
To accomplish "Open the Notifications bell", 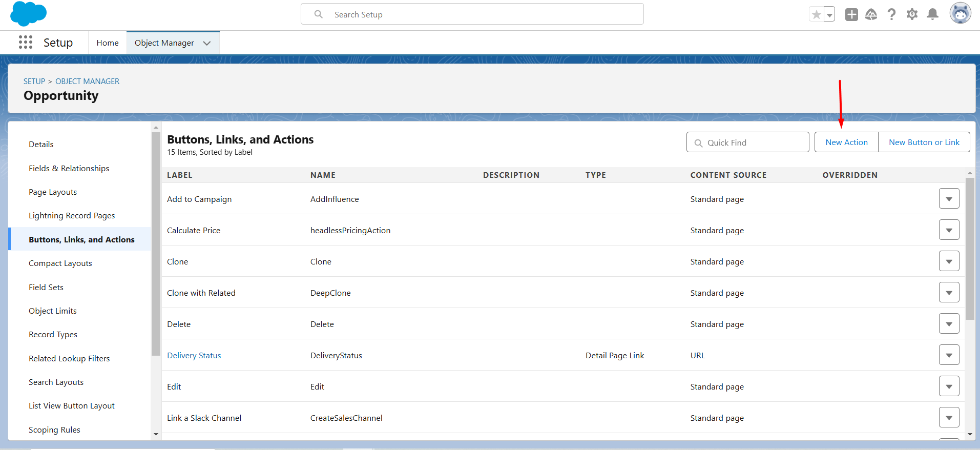I will click(x=933, y=14).
